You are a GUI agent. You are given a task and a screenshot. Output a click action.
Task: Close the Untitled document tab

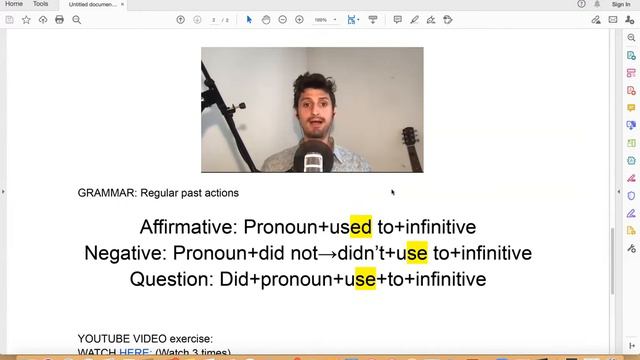pyautogui.click(x=122, y=4)
